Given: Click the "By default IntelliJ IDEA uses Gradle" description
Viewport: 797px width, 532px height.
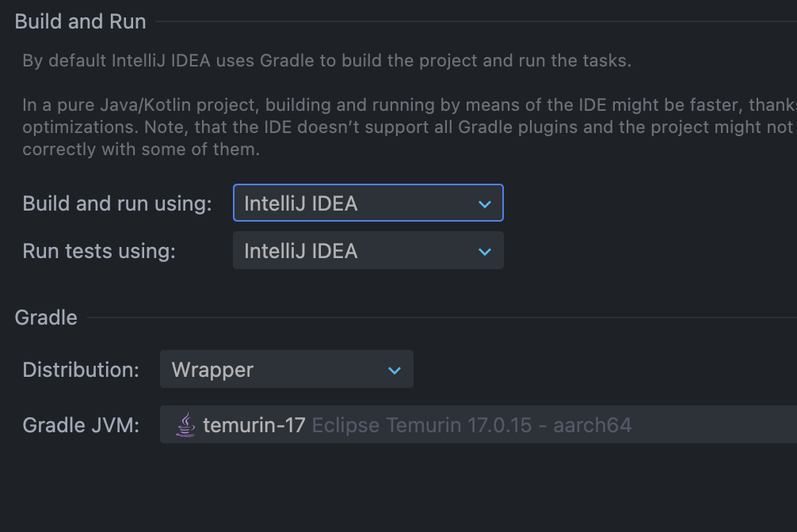Looking at the screenshot, I should pyautogui.click(x=326, y=61).
